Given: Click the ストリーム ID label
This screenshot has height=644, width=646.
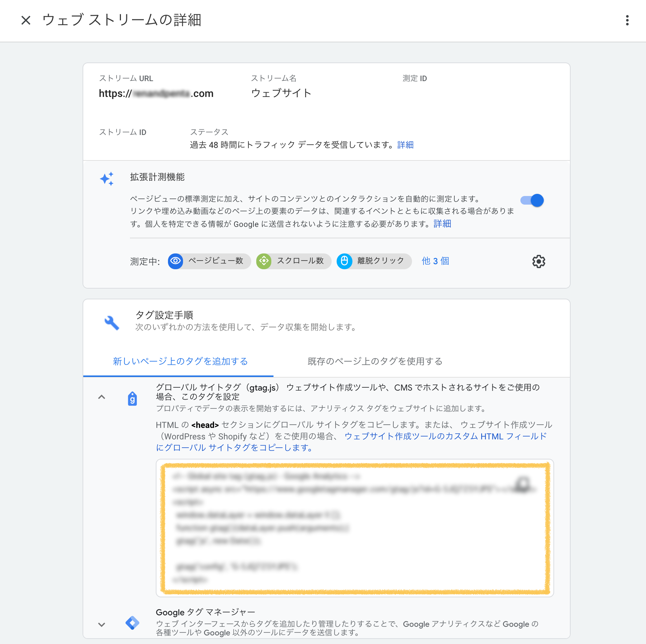Looking at the screenshot, I should (x=123, y=132).
